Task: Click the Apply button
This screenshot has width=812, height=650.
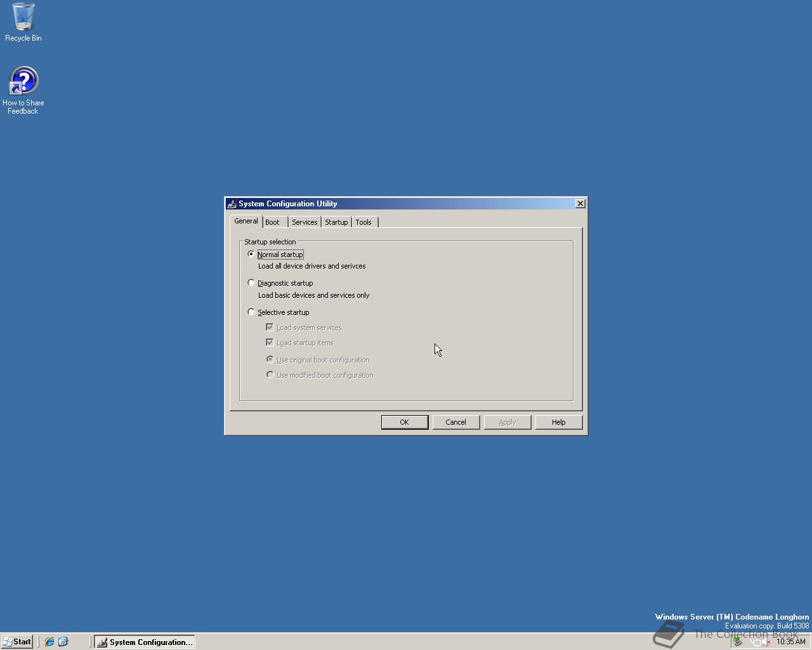Action: (507, 422)
